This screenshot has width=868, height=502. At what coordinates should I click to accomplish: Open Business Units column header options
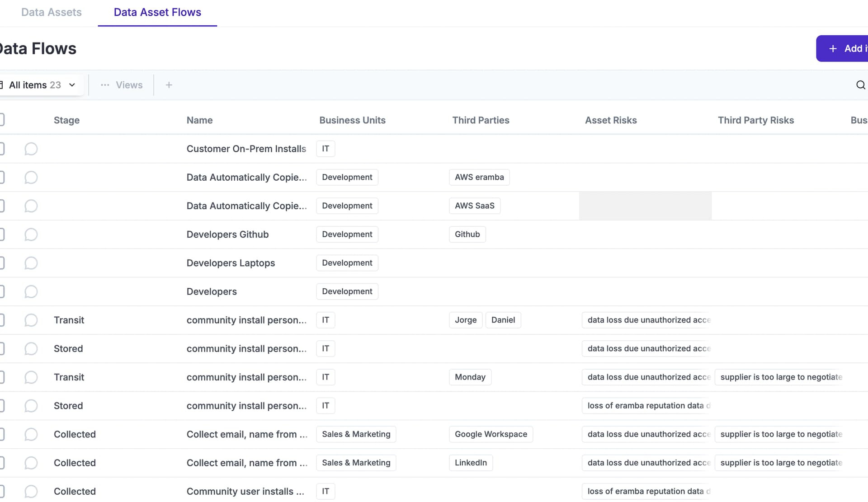pos(352,120)
